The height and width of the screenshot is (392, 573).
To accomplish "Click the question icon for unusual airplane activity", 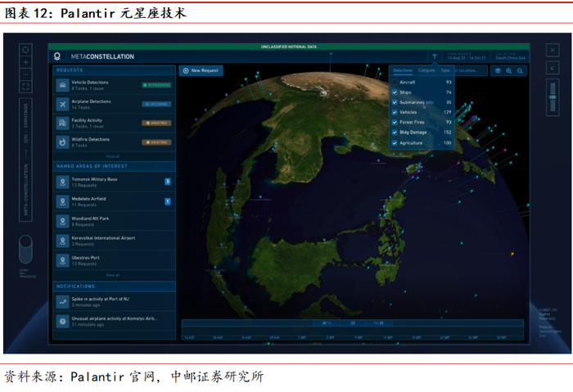I will (62, 322).
